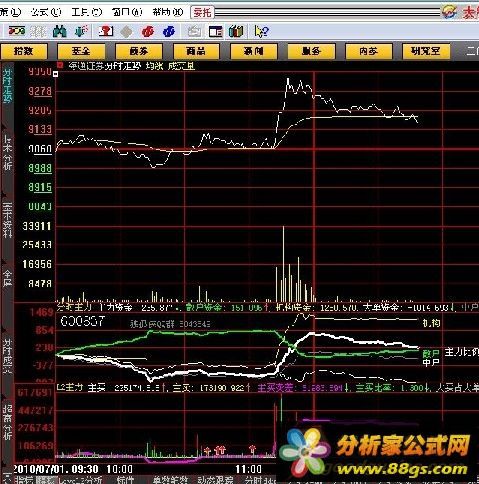Image resolution: width=479 pixels, height=484 pixels.
Task: Click the green 散户 line label
Action: point(431,353)
